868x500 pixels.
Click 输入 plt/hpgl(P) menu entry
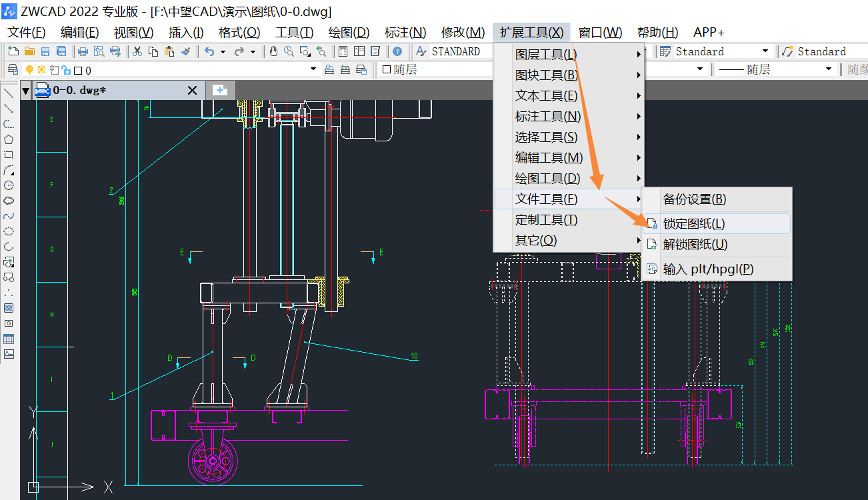click(717, 269)
